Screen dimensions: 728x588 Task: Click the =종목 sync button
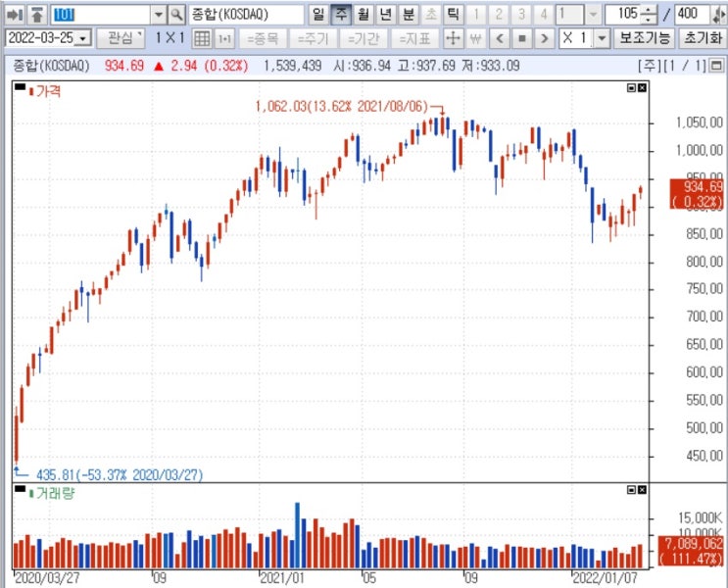click(x=262, y=38)
